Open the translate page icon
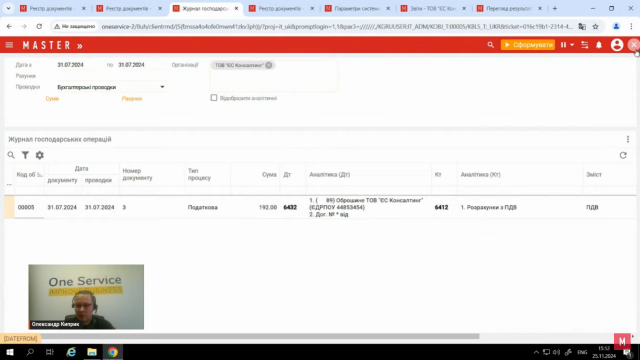Viewport: 640px width, 360px height. 582,27
